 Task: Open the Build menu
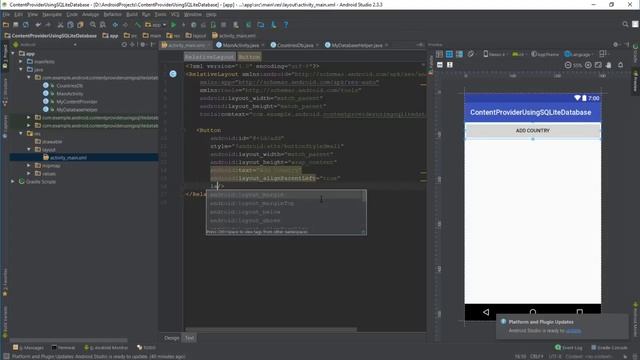(131, 14)
